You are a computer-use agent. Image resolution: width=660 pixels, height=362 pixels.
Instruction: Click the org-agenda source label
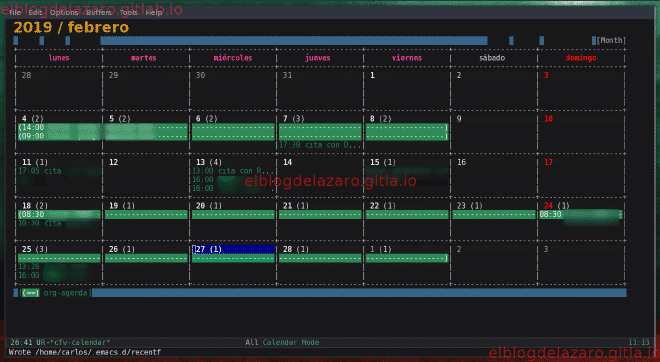click(65, 293)
